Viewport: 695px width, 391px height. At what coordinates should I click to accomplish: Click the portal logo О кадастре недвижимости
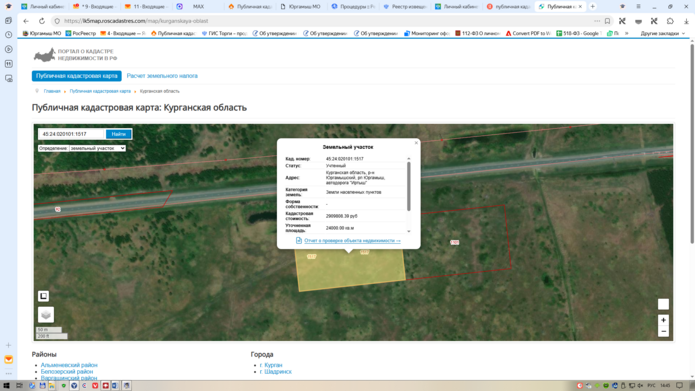pyautogui.click(x=75, y=55)
